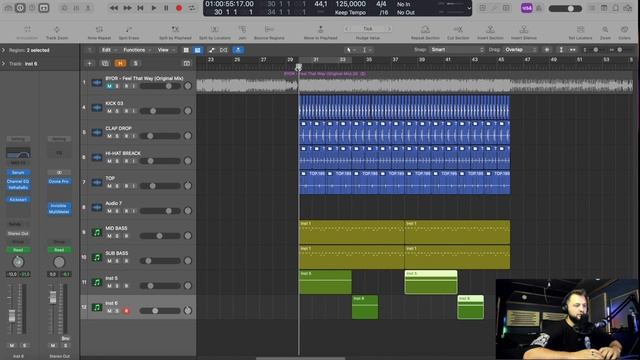
Task: Rewind the playhead
Action: pyautogui.click(x=114, y=8)
